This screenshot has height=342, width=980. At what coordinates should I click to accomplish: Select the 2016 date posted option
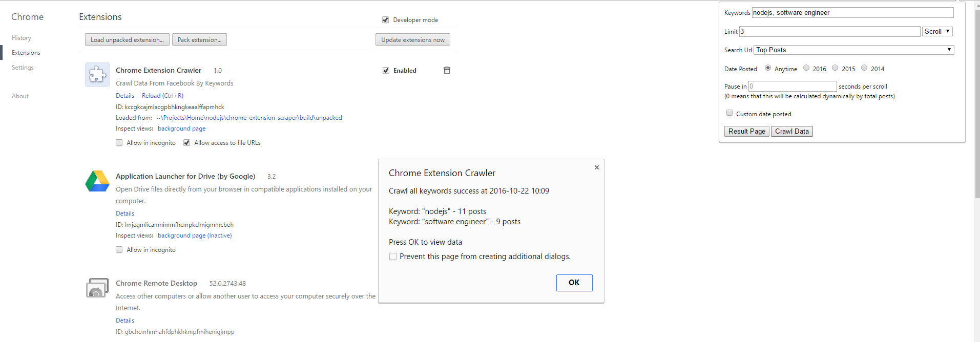pyautogui.click(x=806, y=68)
